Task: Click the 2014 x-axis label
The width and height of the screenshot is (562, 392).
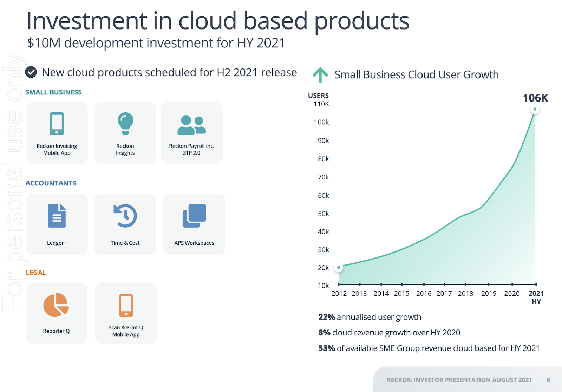Action: [x=381, y=293]
